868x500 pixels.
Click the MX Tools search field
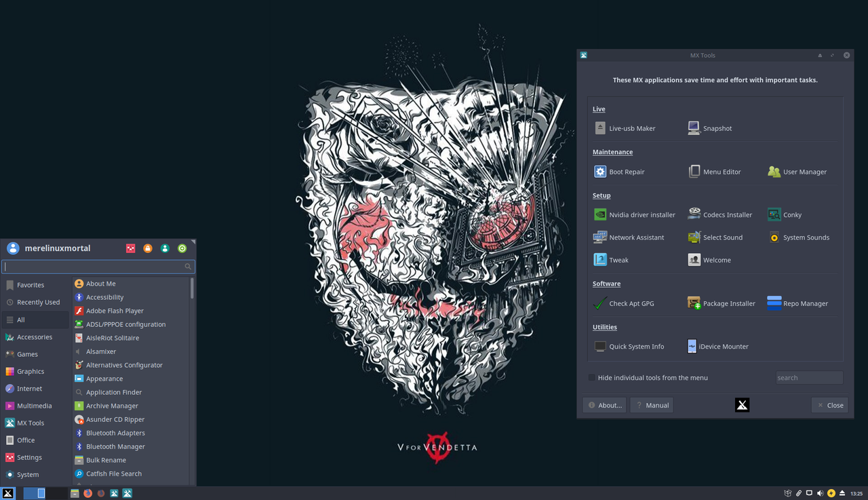(809, 377)
